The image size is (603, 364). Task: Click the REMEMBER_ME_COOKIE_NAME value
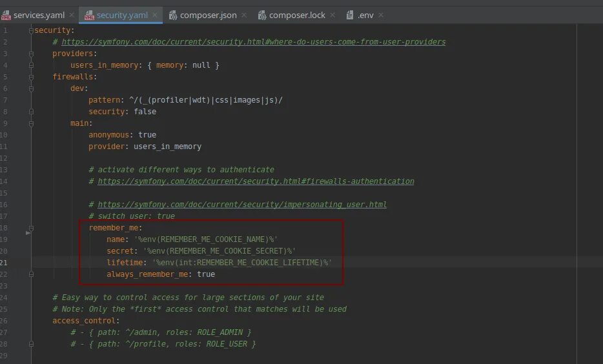(x=206, y=239)
